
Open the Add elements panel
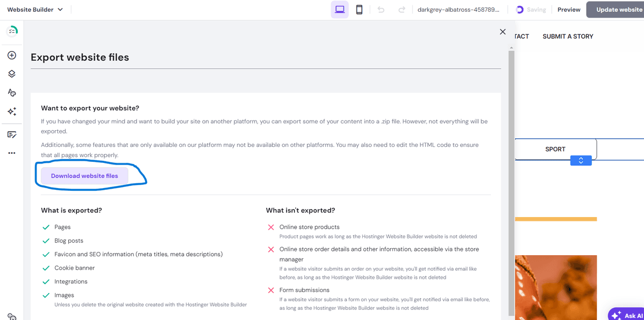click(x=12, y=55)
